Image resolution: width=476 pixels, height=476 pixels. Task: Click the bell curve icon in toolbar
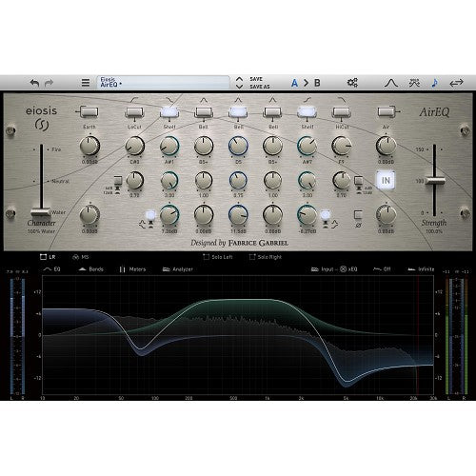391,83
